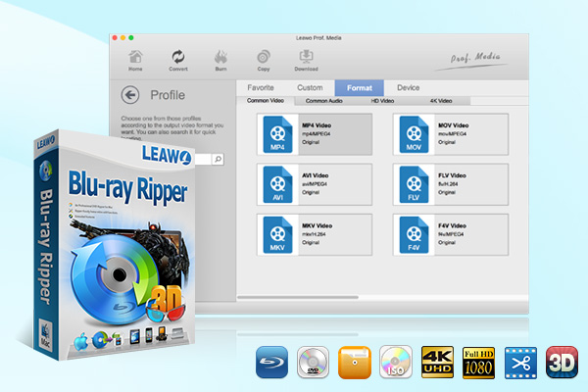This screenshot has width=588, height=392.
Task: Click the red 3D feature icon
Action: click(562, 362)
